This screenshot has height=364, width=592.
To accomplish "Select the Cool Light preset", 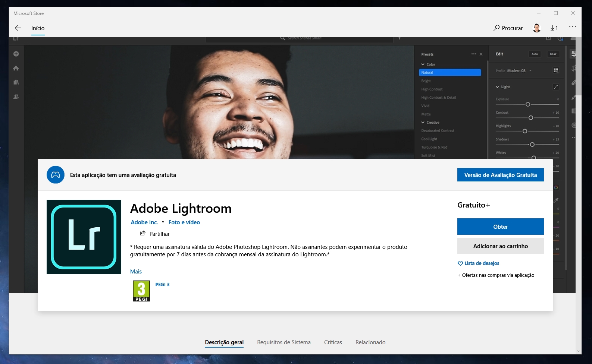I will pos(429,139).
